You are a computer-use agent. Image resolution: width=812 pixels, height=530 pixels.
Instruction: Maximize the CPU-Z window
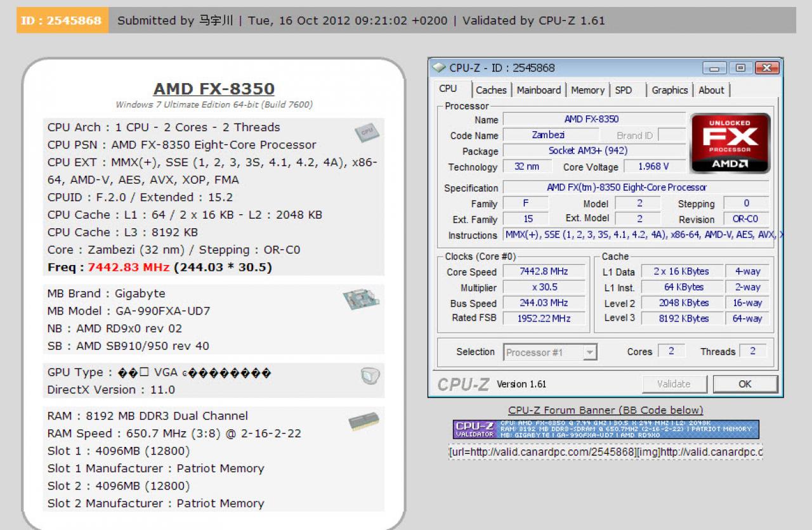[x=740, y=68]
